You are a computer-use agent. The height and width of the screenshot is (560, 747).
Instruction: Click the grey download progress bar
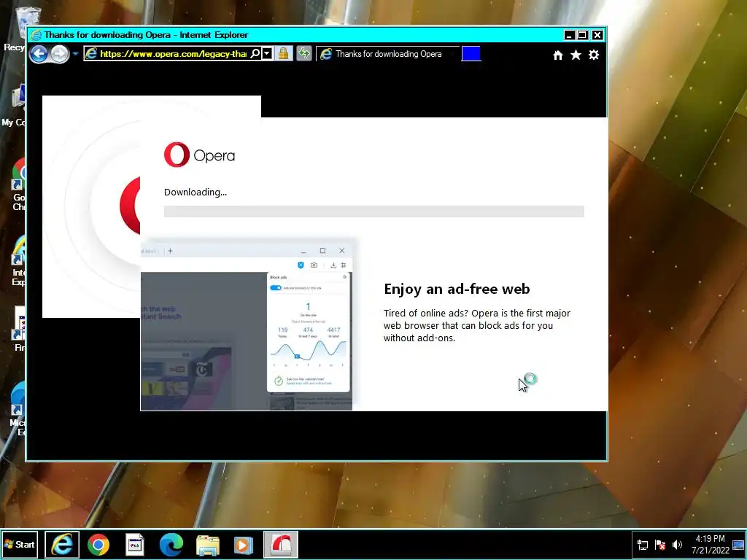pyautogui.click(x=374, y=211)
